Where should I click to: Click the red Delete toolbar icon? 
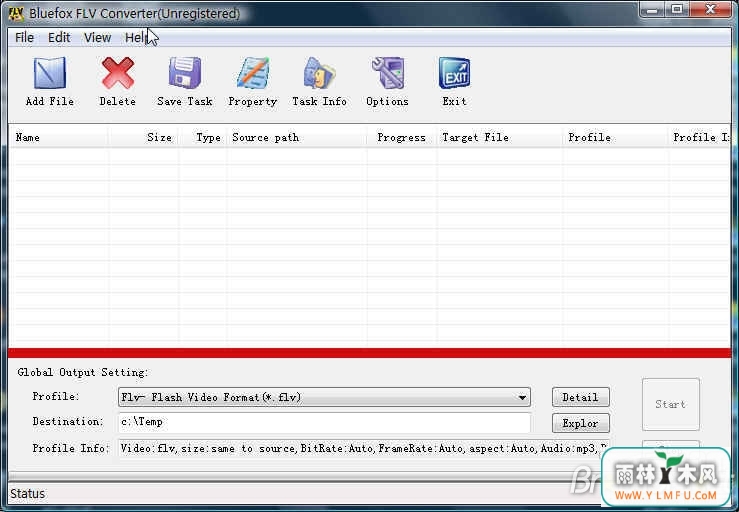pos(117,74)
